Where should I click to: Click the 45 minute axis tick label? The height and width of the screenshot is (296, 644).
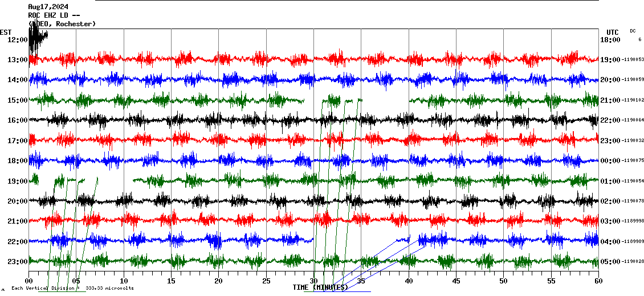(x=456, y=281)
